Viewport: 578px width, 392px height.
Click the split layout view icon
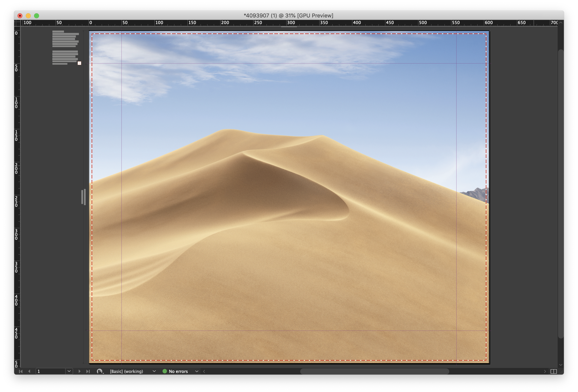pyautogui.click(x=553, y=371)
